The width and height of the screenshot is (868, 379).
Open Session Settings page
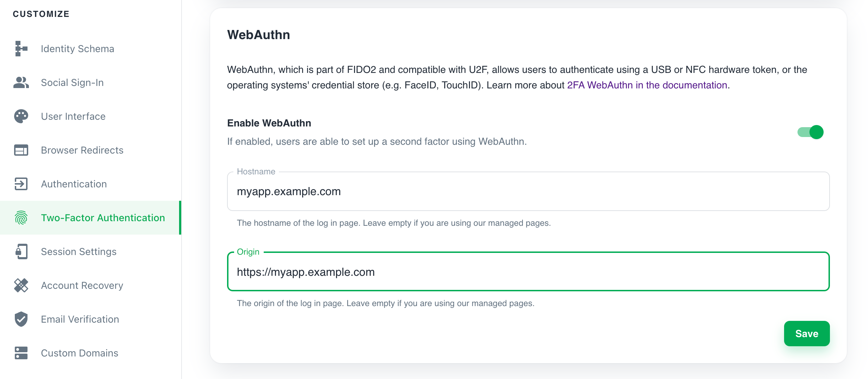point(91,251)
